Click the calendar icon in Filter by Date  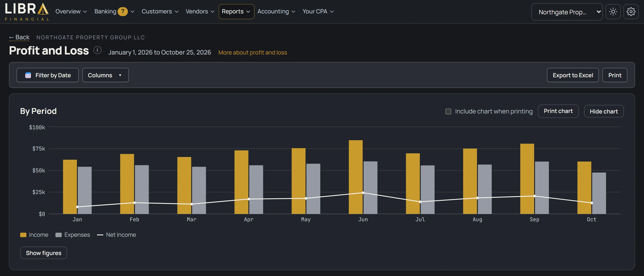pyautogui.click(x=28, y=75)
